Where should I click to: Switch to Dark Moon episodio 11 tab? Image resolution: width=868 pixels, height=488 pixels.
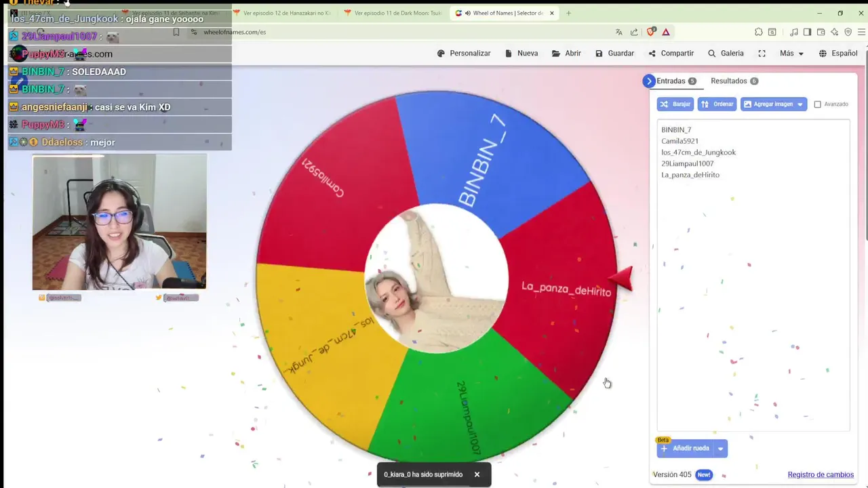(393, 13)
